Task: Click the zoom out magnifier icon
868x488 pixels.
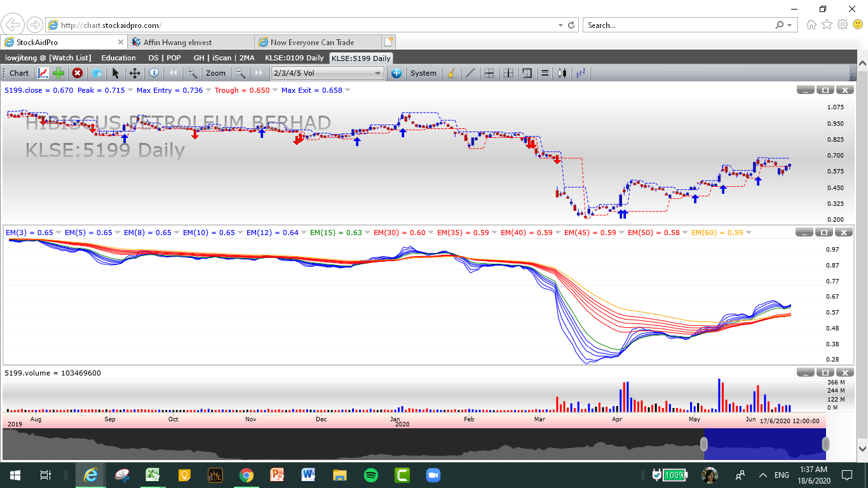Action: (240, 73)
